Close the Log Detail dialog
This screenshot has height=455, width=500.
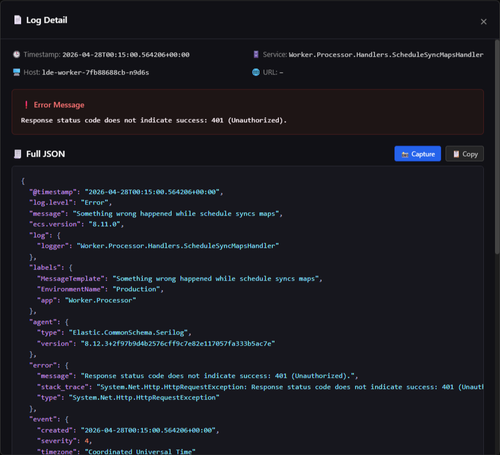483,22
